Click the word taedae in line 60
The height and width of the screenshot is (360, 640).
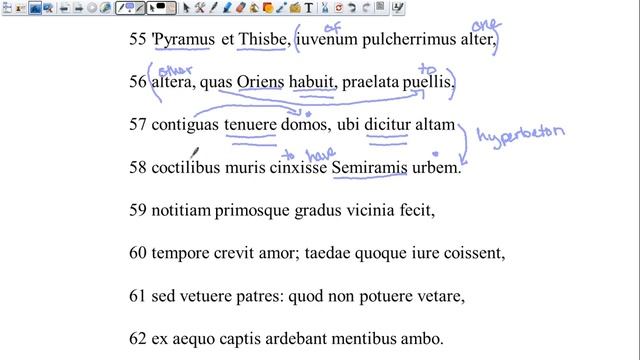pyautogui.click(x=327, y=253)
